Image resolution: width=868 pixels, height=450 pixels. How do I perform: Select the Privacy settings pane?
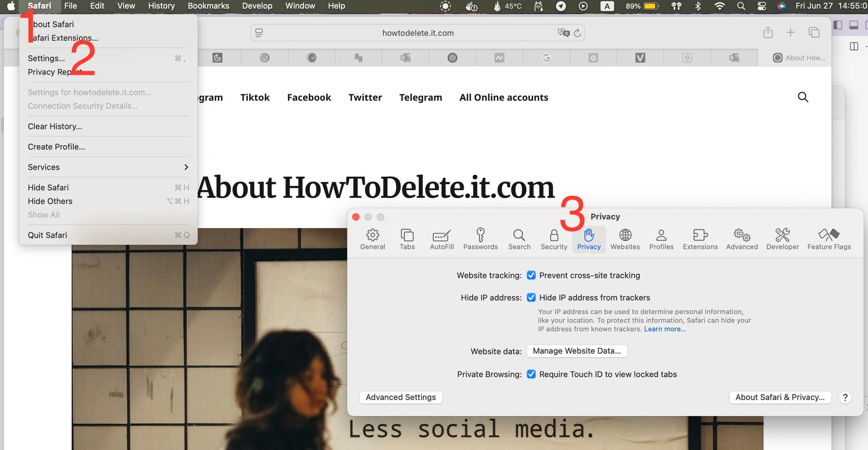click(x=589, y=239)
